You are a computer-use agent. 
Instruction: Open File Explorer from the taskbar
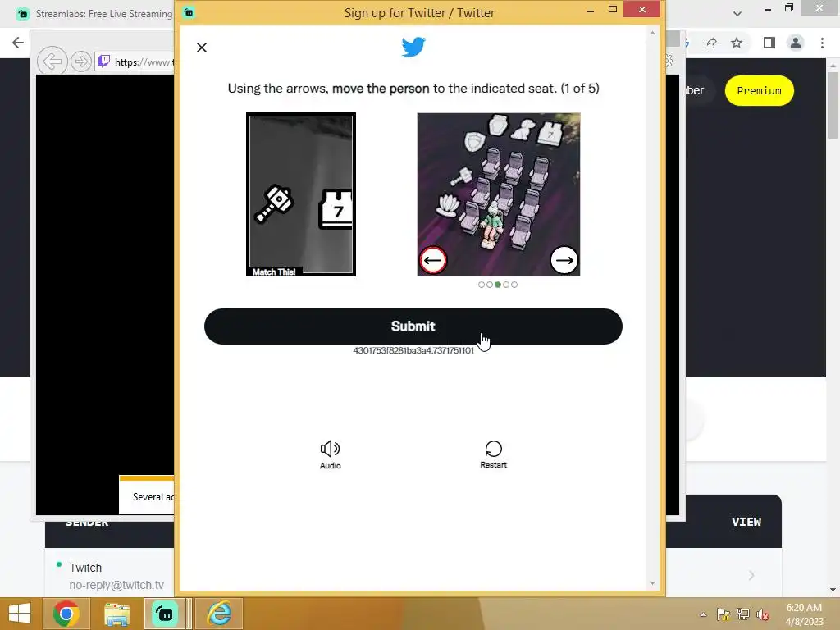(116, 614)
